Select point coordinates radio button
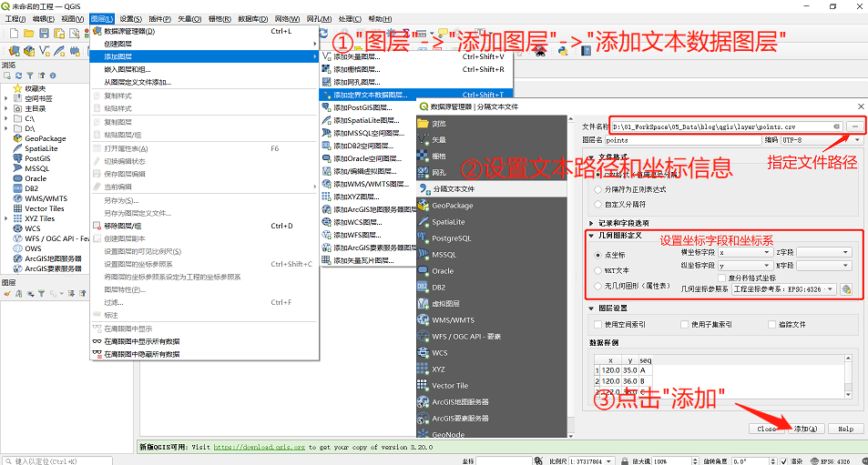Image resolution: width=868 pixels, height=465 pixels. (x=597, y=255)
